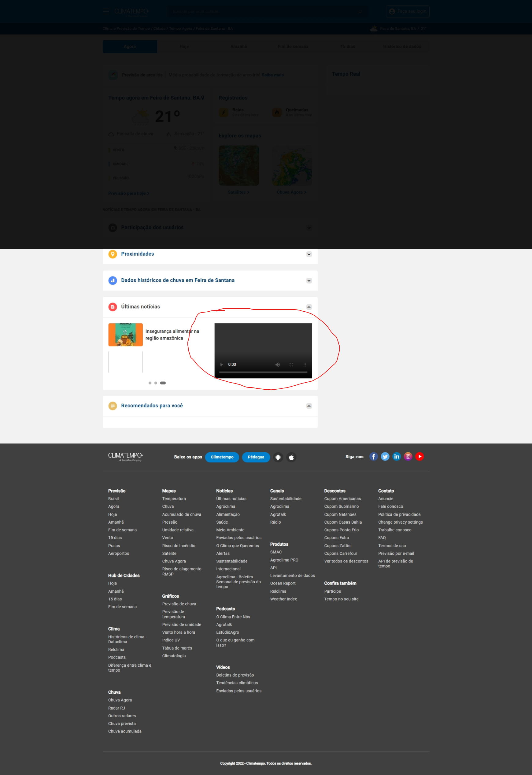532x775 pixels.
Task: Open Climatempo's YouTube channel
Action: pos(420,457)
